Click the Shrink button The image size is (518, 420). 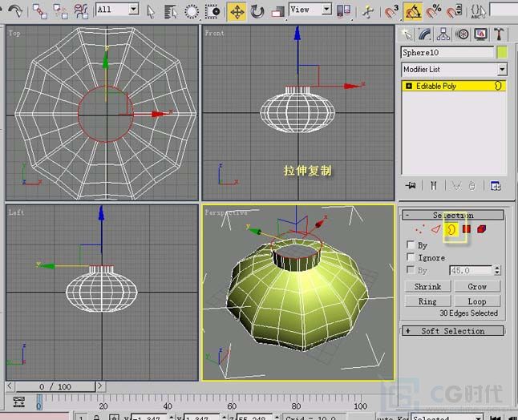(428, 286)
